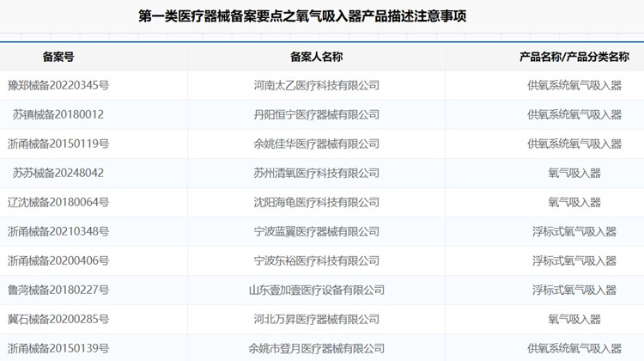Click company 河北万昇医疗器械有限公司
This screenshot has width=644, height=361.
point(316,320)
